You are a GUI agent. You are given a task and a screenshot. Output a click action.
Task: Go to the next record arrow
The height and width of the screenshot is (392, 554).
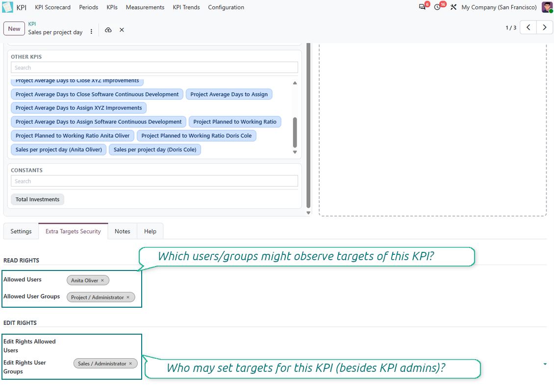545,27
